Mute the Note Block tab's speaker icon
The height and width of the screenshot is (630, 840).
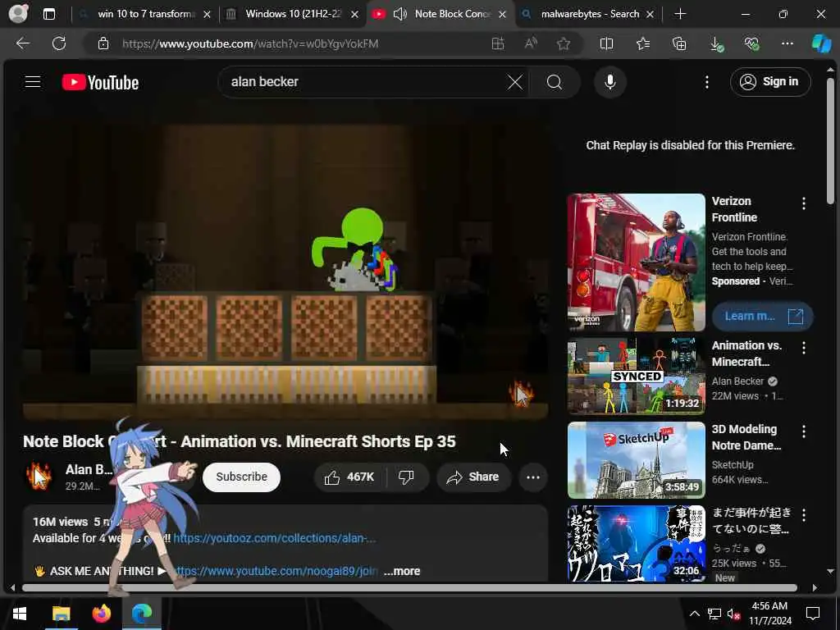(x=399, y=14)
